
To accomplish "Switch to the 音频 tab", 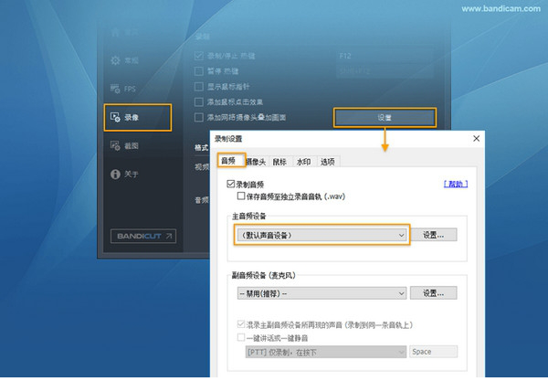I will (x=231, y=161).
